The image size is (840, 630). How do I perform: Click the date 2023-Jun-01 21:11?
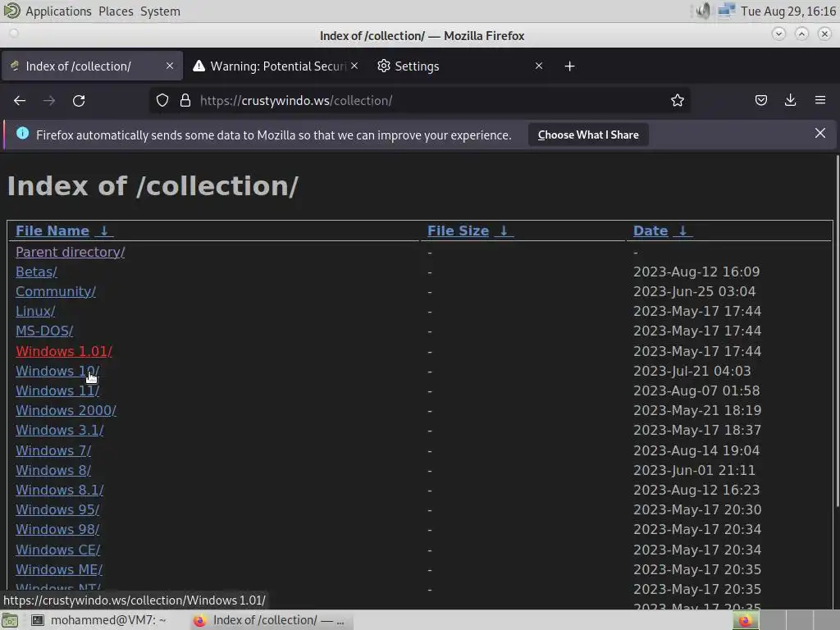click(x=694, y=470)
